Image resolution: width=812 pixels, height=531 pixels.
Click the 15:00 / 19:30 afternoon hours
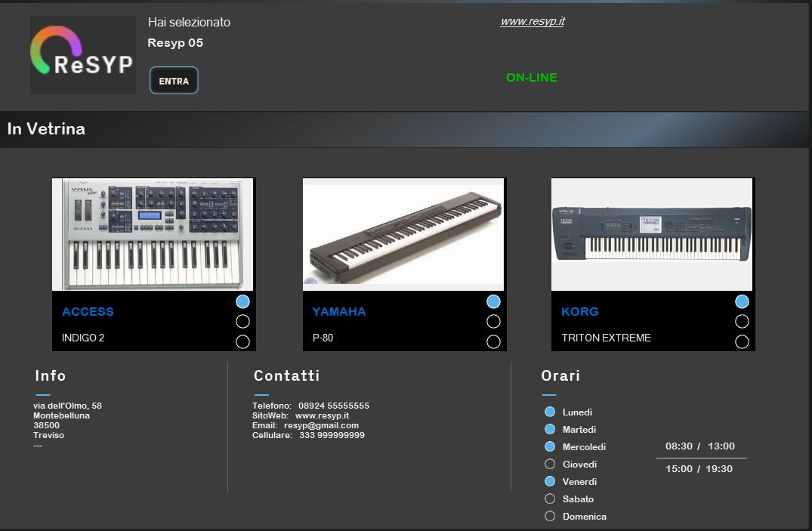click(x=699, y=469)
